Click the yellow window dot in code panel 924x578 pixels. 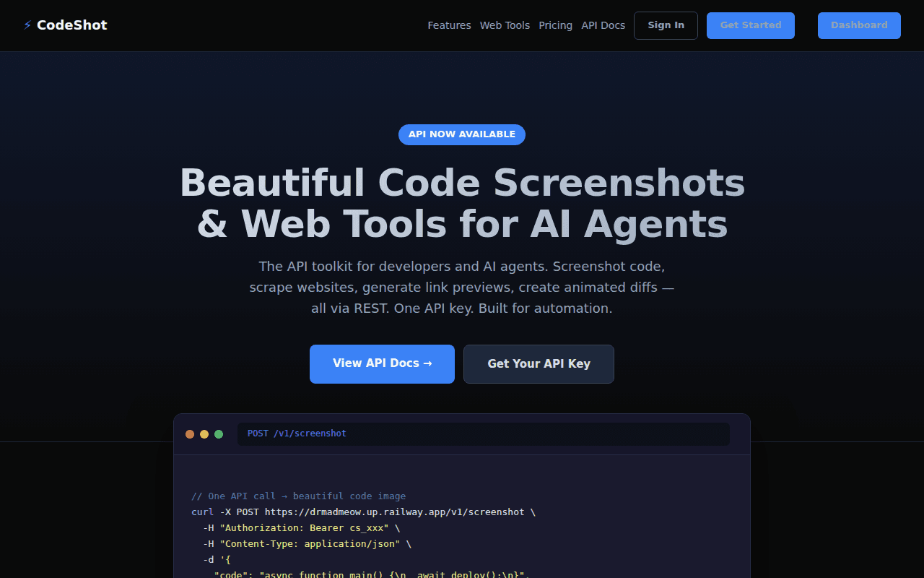pos(204,434)
